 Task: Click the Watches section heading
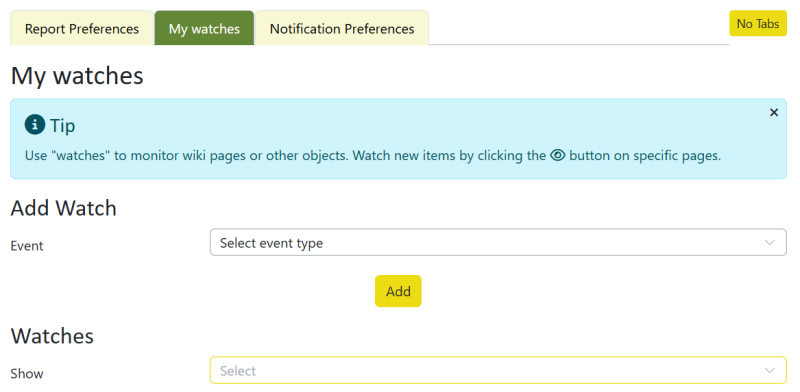pyautogui.click(x=52, y=336)
